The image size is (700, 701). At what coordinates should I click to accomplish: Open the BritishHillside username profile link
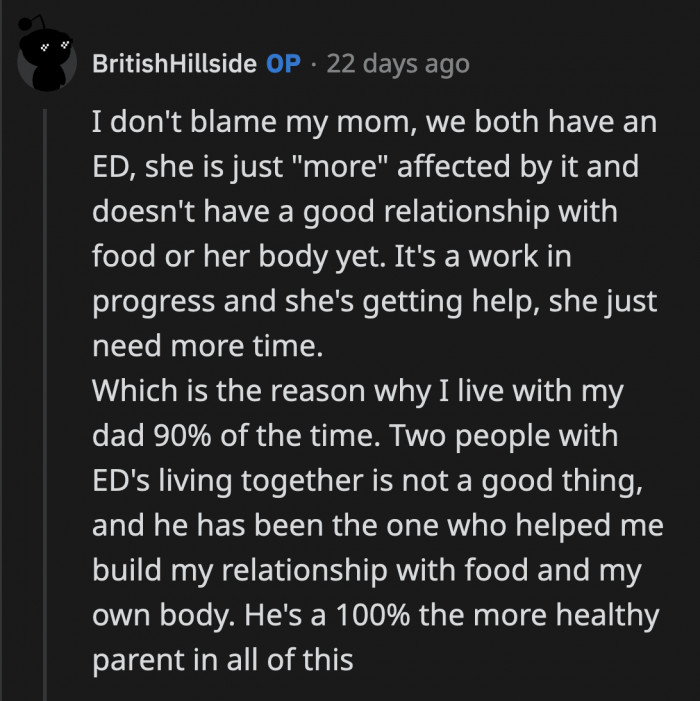click(174, 64)
